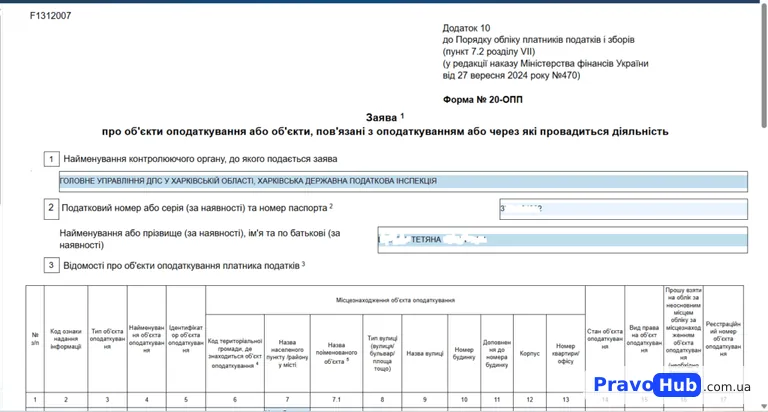Click the 'Доповнення до номера будинку' column header
The image size is (768, 412).
click(497, 353)
